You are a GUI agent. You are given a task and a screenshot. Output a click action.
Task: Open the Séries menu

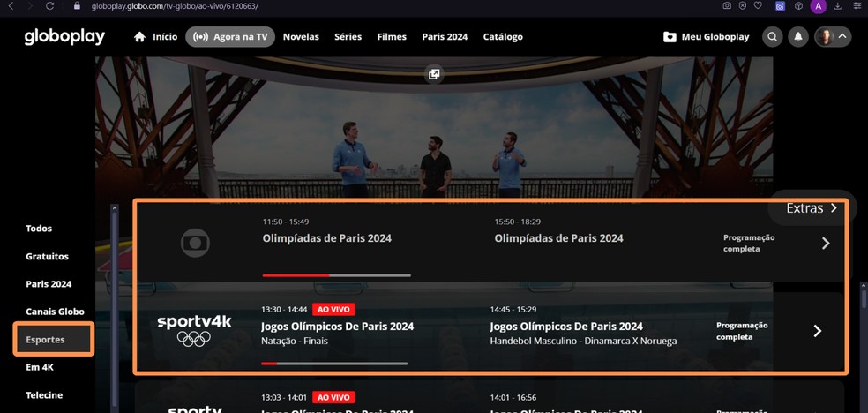click(348, 36)
